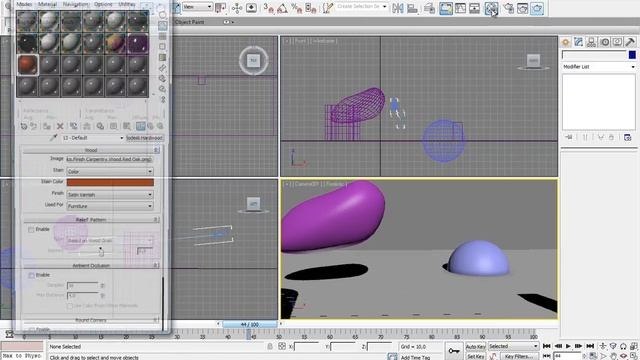Toggle the Spinner Snap icon
Screen dimensions: 640x360
click(311, 8)
